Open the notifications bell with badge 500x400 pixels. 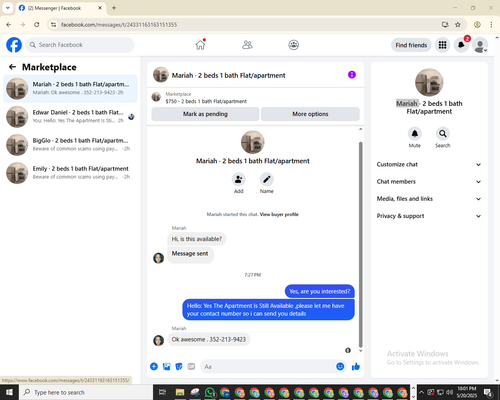tap(461, 45)
